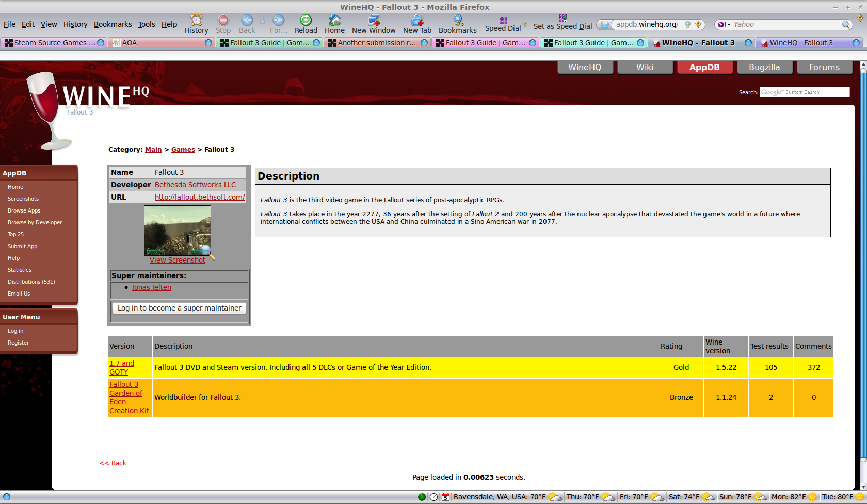Viewport: 867px width, 504px height.
Task: Open the Tools menu
Action: [146, 24]
